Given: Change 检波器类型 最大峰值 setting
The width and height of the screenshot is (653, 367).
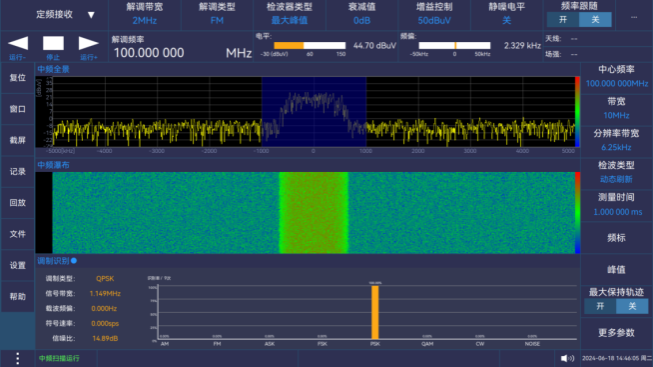Looking at the screenshot, I should point(289,14).
